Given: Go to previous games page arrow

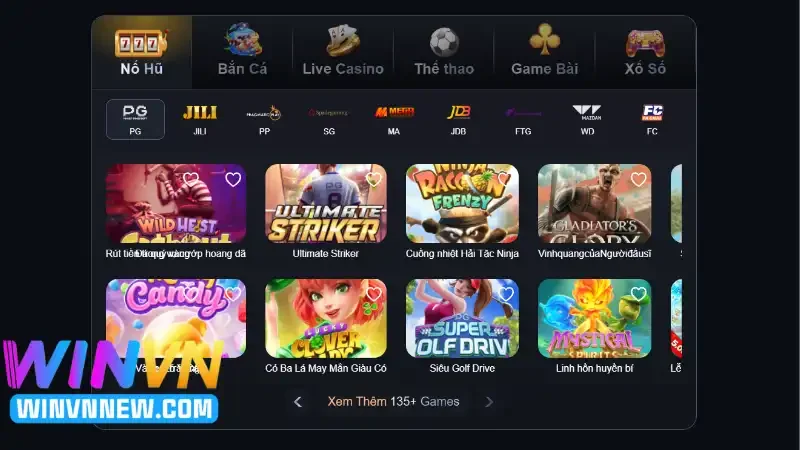Looking at the screenshot, I should click(298, 402).
